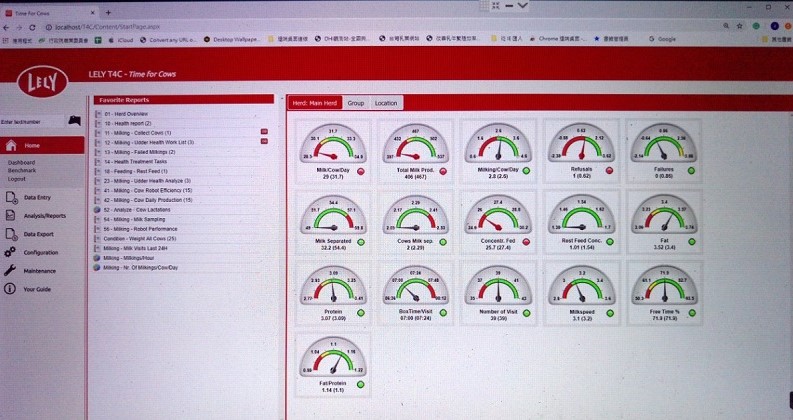Open Milking - Milk Visits Last 24H
Image resolution: width=793 pixels, height=420 pixels.
tap(135, 248)
